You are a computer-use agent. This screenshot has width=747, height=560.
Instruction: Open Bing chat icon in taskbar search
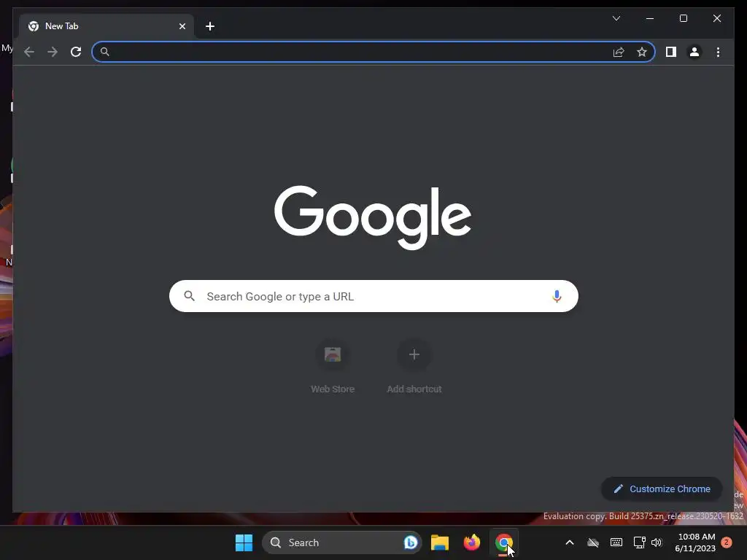tap(410, 542)
